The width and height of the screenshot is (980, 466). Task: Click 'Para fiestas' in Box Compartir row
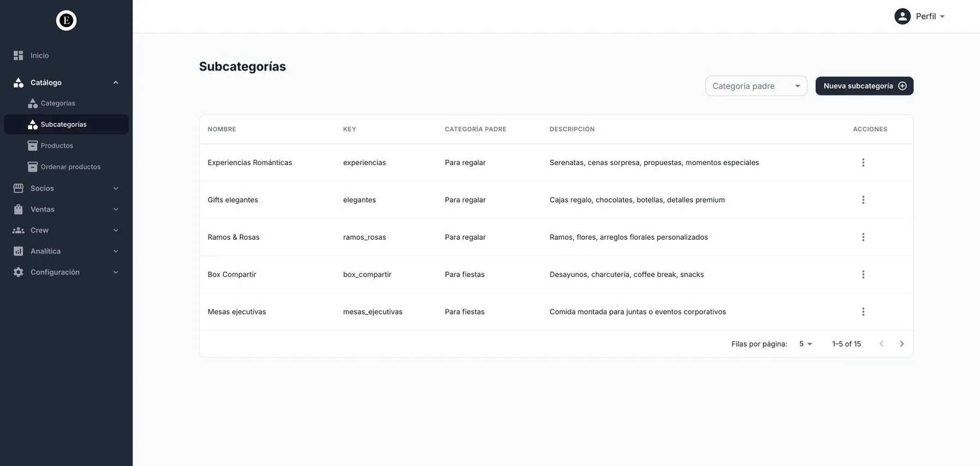click(x=464, y=275)
